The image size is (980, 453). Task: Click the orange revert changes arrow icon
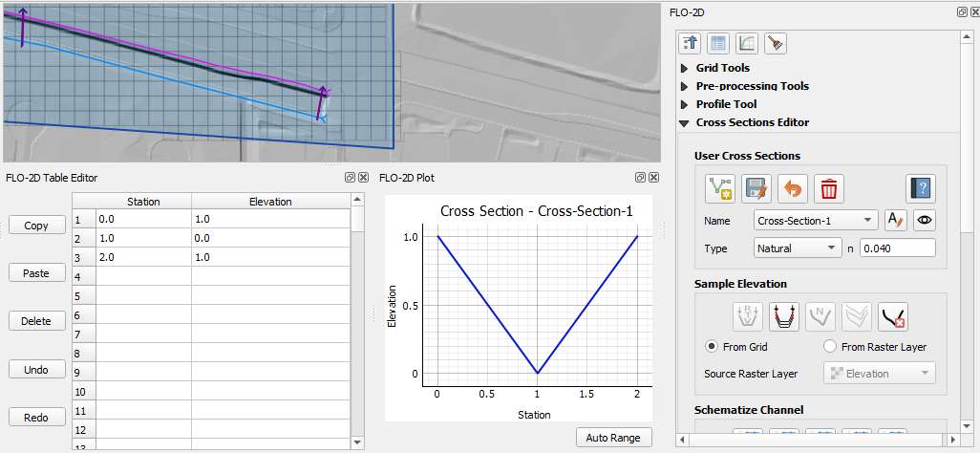[x=792, y=188]
